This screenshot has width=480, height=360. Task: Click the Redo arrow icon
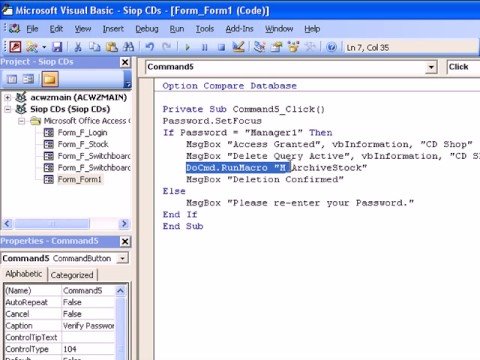click(166, 47)
